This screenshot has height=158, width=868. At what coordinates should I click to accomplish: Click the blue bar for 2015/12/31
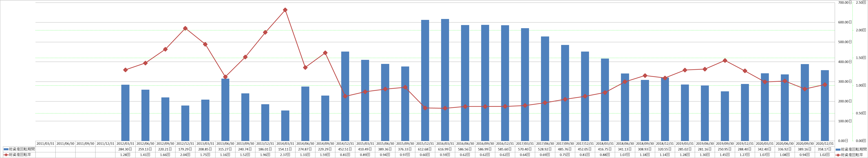(425, 80)
